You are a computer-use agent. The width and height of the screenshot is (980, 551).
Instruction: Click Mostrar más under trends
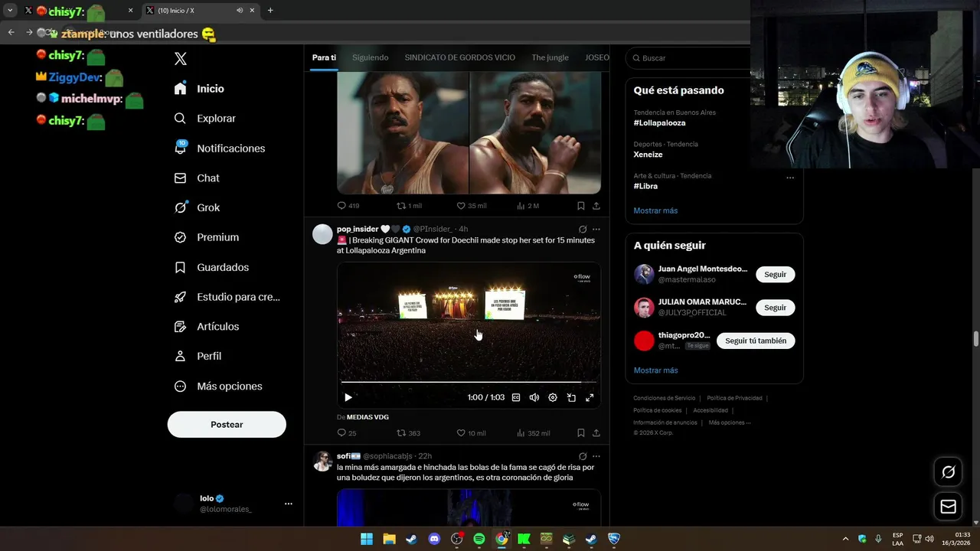(655, 210)
